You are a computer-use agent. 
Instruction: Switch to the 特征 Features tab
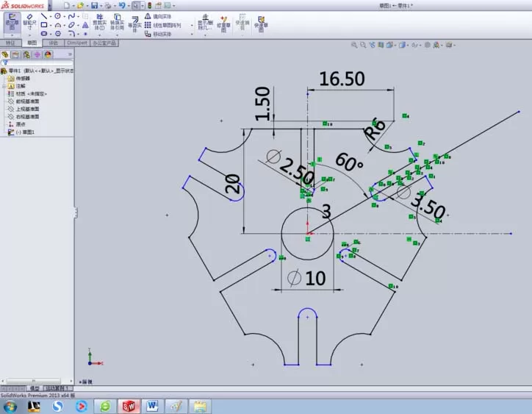tap(11, 43)
